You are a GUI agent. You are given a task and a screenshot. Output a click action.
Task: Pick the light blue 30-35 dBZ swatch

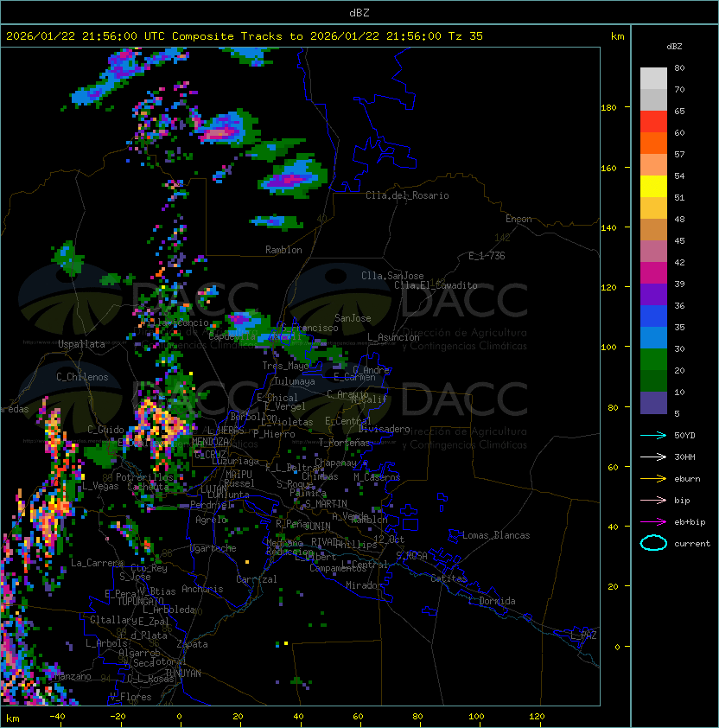pyautogui.click(x=653, y=337)
